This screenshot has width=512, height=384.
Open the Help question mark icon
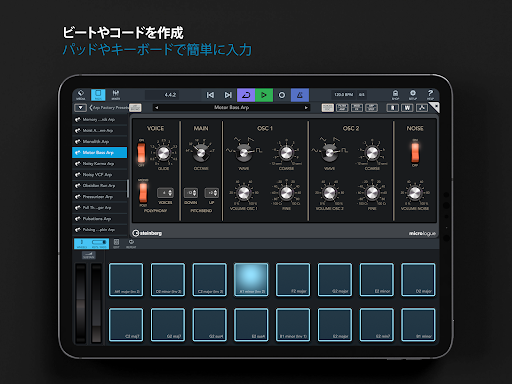click(x=430, y=95)
